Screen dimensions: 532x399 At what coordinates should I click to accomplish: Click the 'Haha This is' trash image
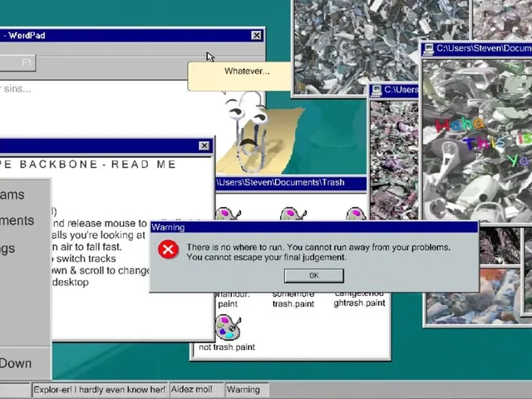click(x=477, y=140)
